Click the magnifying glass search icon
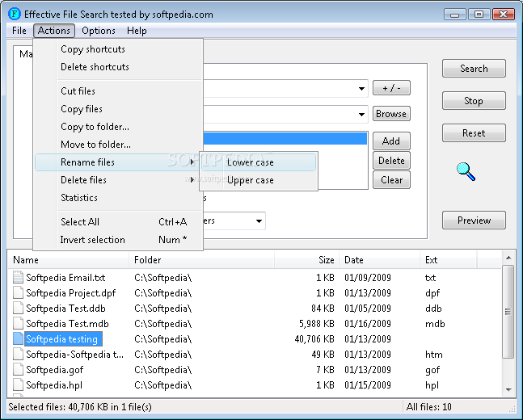Screen dimensions: 523x420 tap(466, 171)
